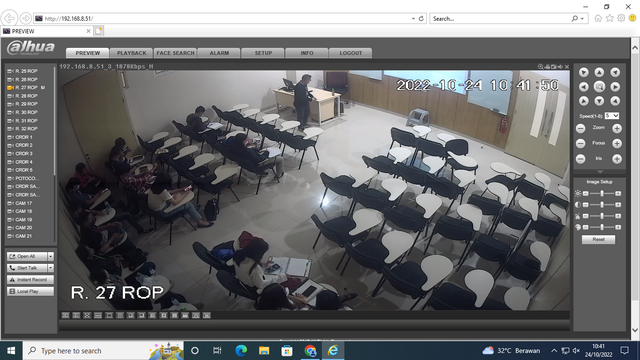The image size is (640, 360).
Task: Reset the image setup values
Action: [x=598, y=240]
